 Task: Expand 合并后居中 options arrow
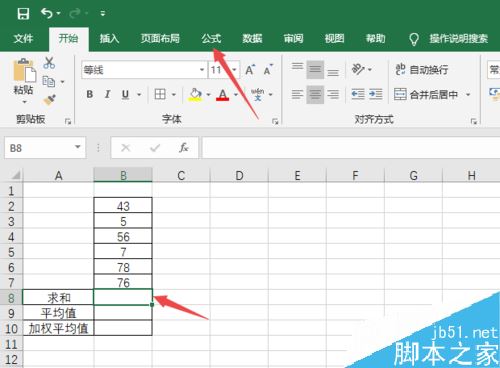[x=468, y=95]
